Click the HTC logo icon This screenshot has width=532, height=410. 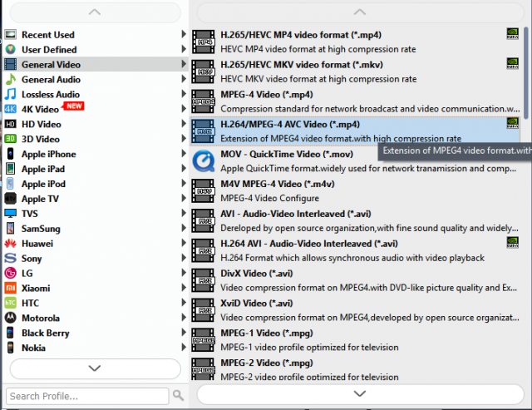point(11,303)
